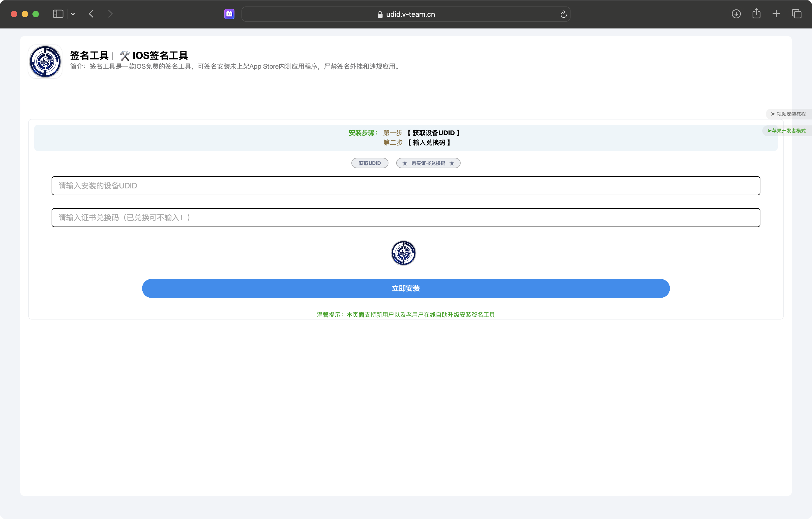Viewport: 812px width, 519px height.
Task: Click the green full-screen window button
Action: tap(35, 14)
